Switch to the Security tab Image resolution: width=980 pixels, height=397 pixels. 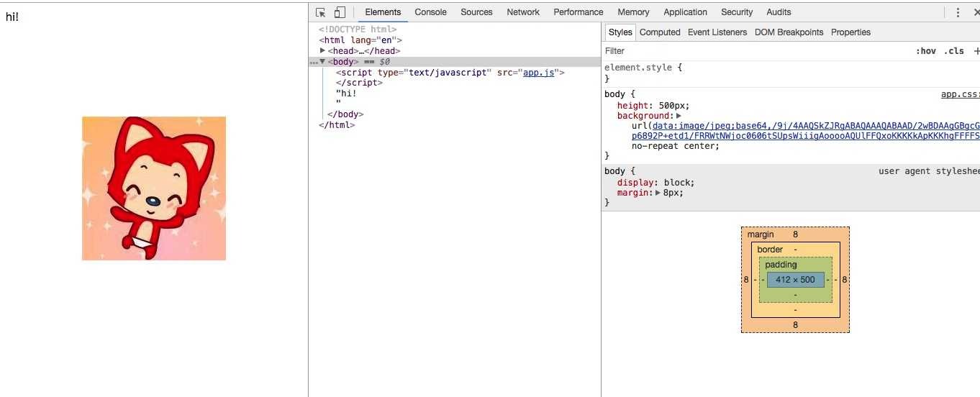(x=737, y=12)
